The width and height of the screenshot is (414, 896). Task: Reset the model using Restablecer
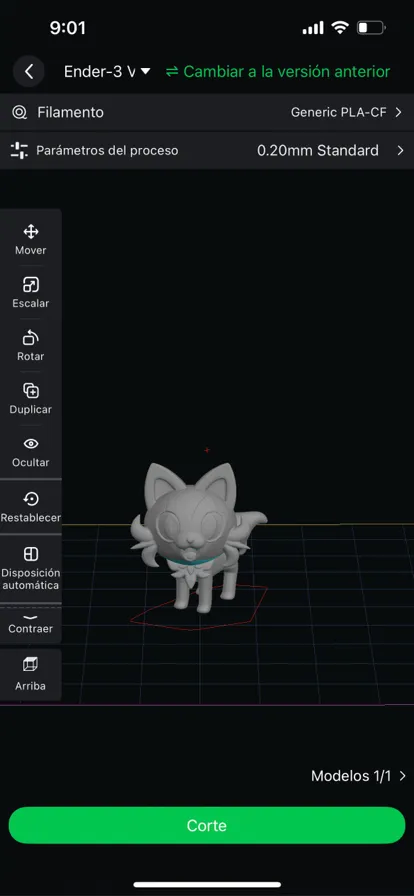click(30, 507)
